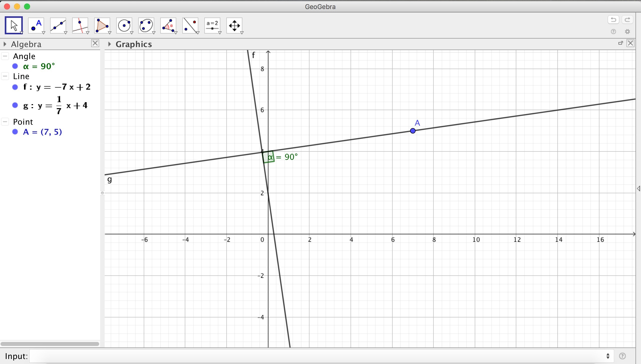Select the Move tool arrow

pos(14,25)
